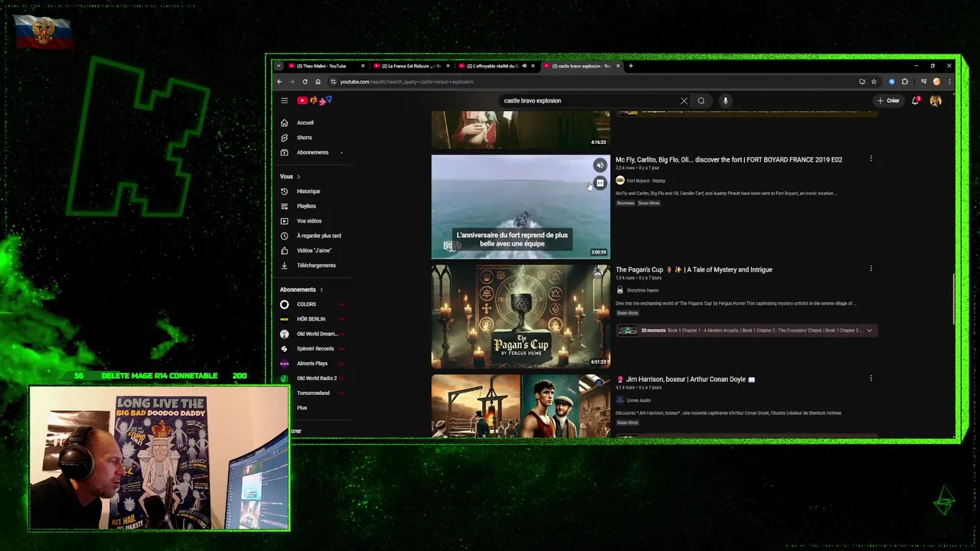Reload the page in the browser
The width and height of the screenshot is (980, 551).
click(x=305, y=82)
